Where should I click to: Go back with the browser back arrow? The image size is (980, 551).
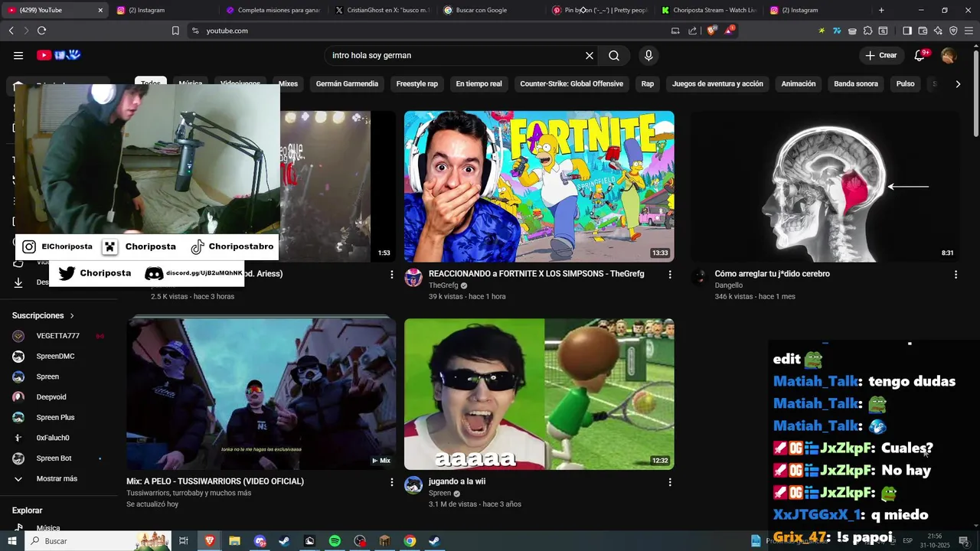[x=11, y=31]
